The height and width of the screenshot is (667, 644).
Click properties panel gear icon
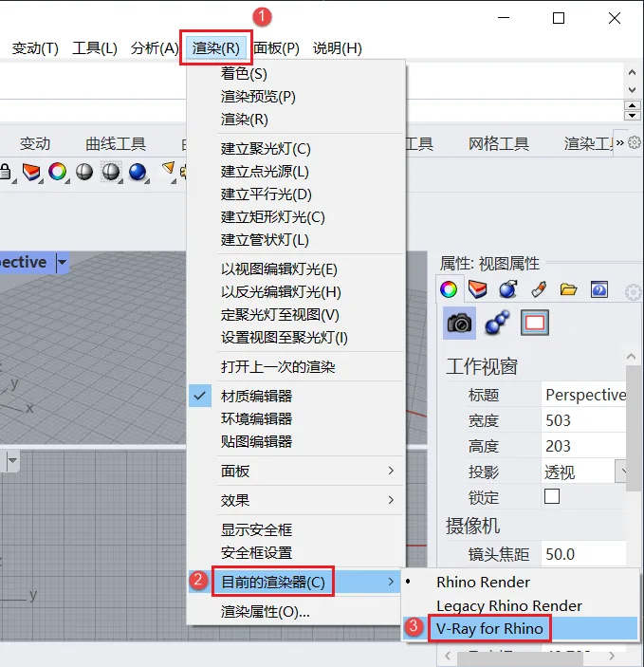(633, 292)
